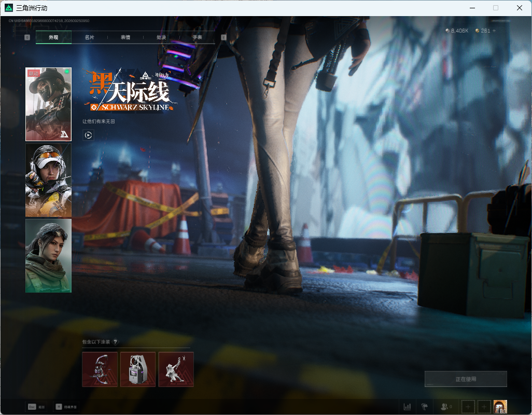Click the 8,406K currency balance

(457, 31)
